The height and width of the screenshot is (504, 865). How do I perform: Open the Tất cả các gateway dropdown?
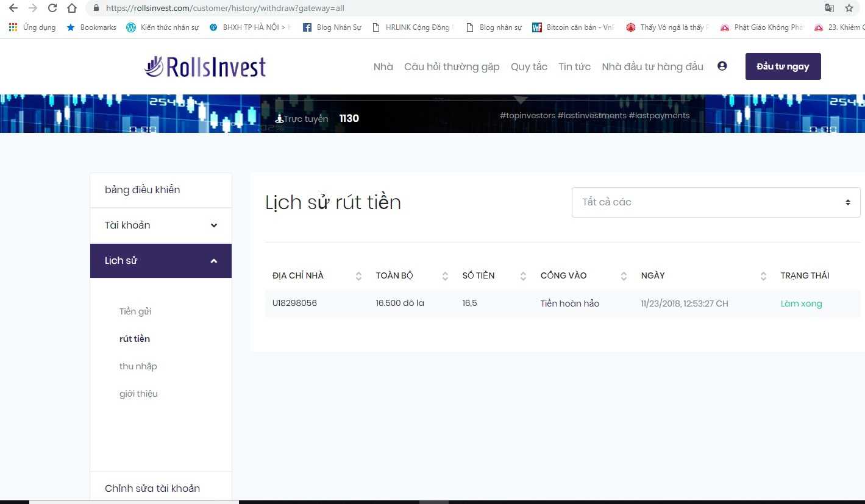tap(716, 202)
